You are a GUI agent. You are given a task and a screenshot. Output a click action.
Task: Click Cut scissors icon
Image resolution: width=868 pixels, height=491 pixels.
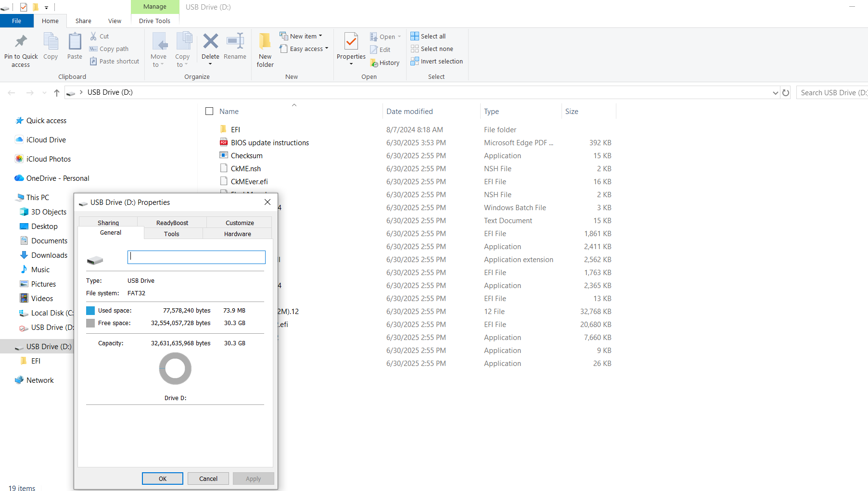[94, 36]
